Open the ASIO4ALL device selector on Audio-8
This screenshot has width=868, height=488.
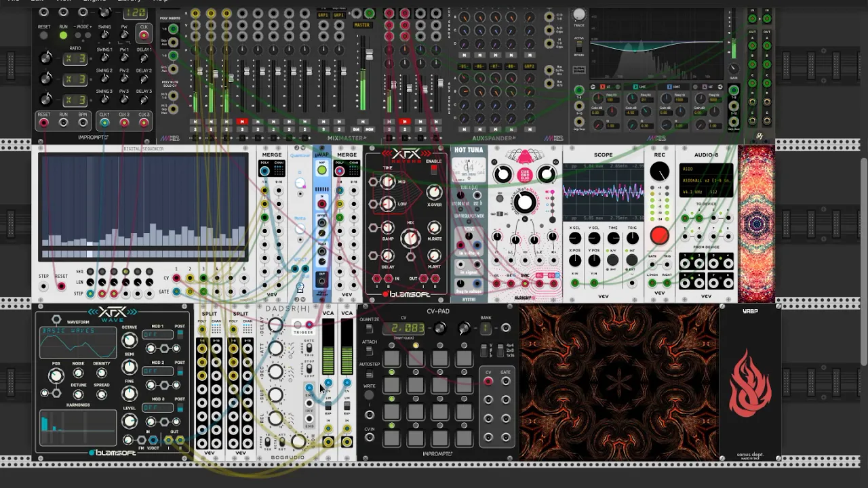[706, 180]
